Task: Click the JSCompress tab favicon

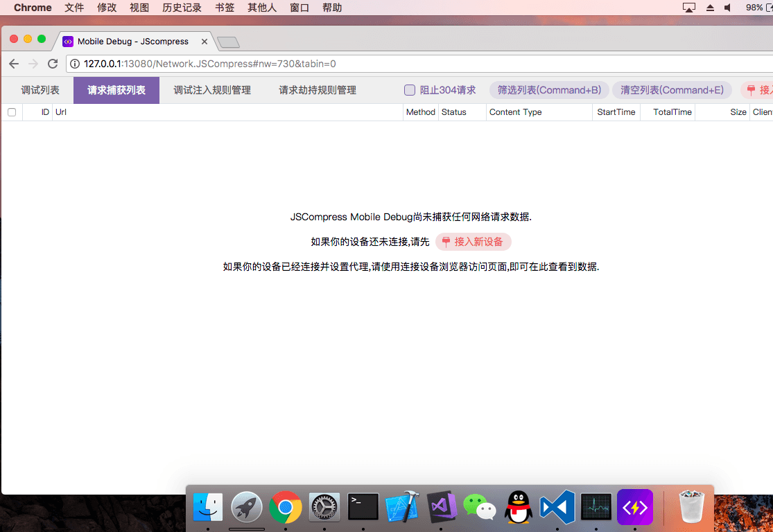Action: coord(68,42)
